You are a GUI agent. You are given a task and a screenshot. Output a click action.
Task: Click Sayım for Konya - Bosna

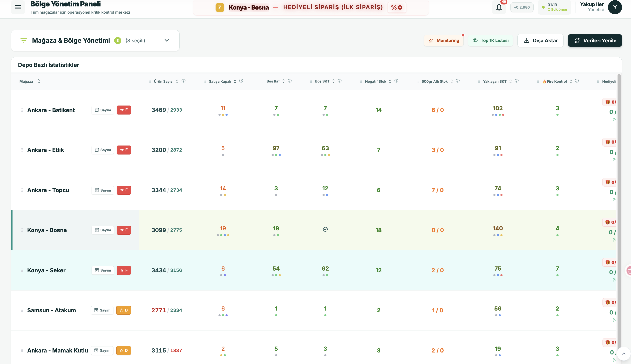coord(103,230)
